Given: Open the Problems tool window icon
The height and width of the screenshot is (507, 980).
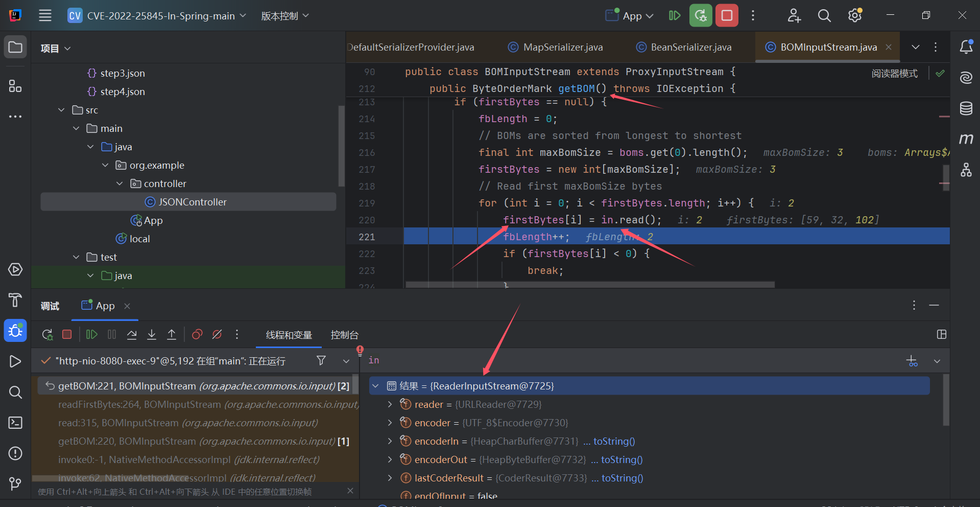Looking at the screenshot, I should pos(15,453).
